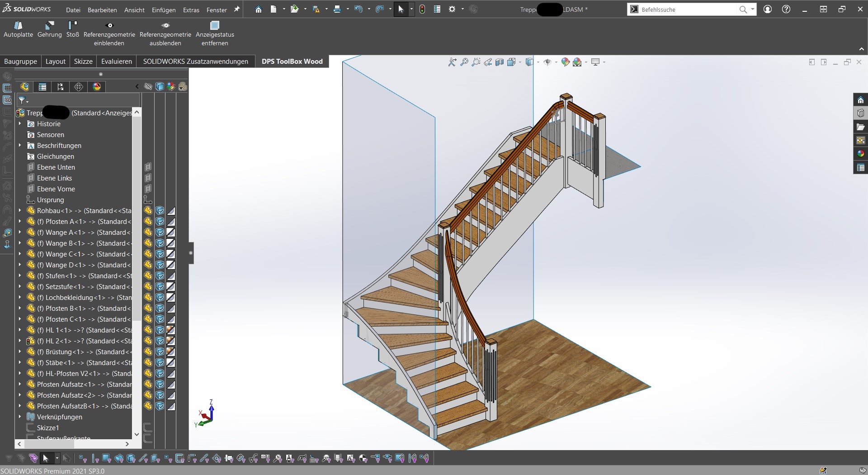Image resolution: width=868 pixels, height=475 pixels.
Task: Toggle hide/show for Stäbe<1> row
Action: (x=148, y=363)
